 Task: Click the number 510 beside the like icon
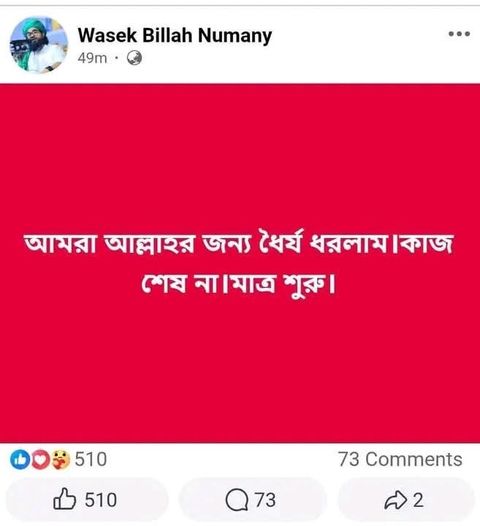[x=101, y=499]
